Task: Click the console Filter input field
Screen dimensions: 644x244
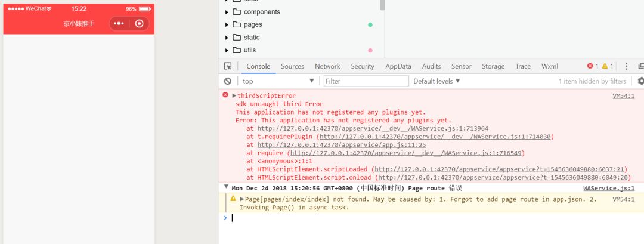Action: point(366,81)
